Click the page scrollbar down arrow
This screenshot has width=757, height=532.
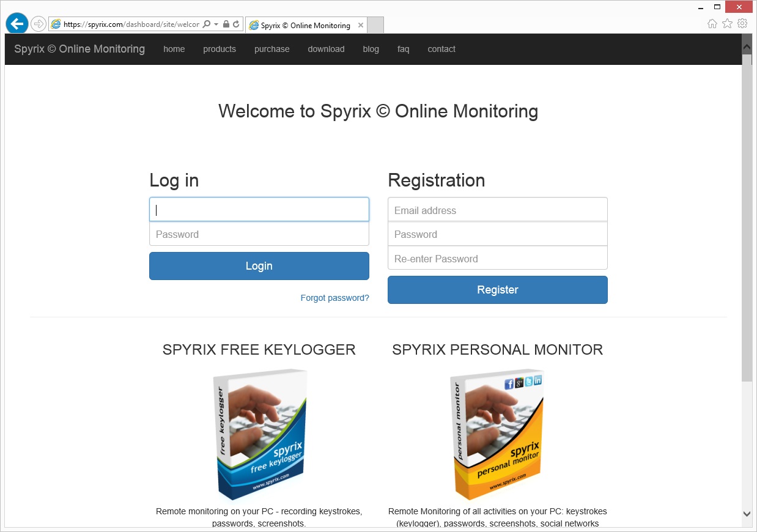[747, 515]
